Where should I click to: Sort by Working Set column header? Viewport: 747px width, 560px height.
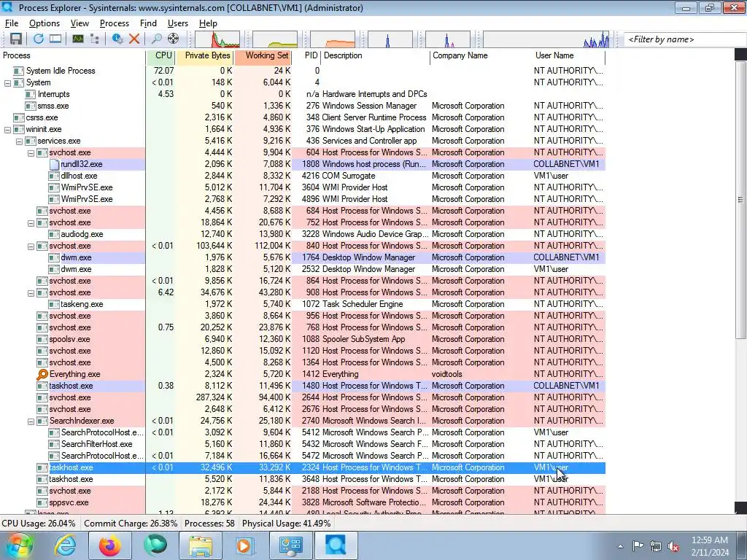coord(263,55)
